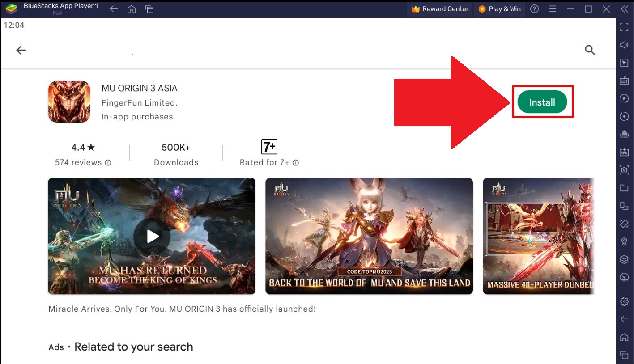The height and width of the screenshot is (364, 634).
Task: Open Play & Win
Action: point(499,9)
